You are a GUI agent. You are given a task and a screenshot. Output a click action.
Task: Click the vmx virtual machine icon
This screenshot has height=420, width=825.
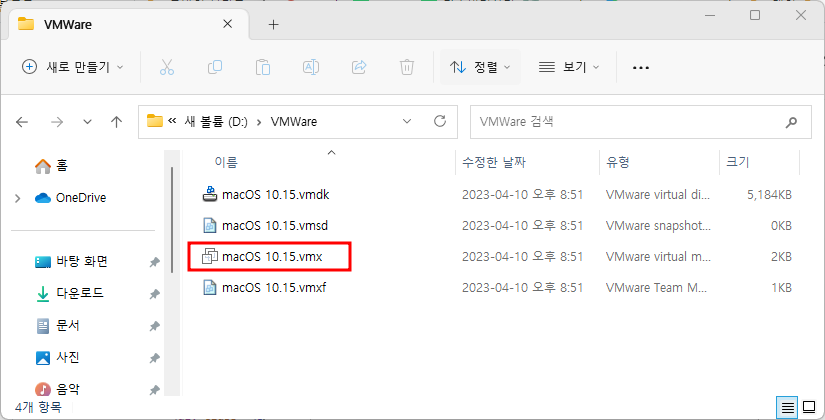click(209, 257)
